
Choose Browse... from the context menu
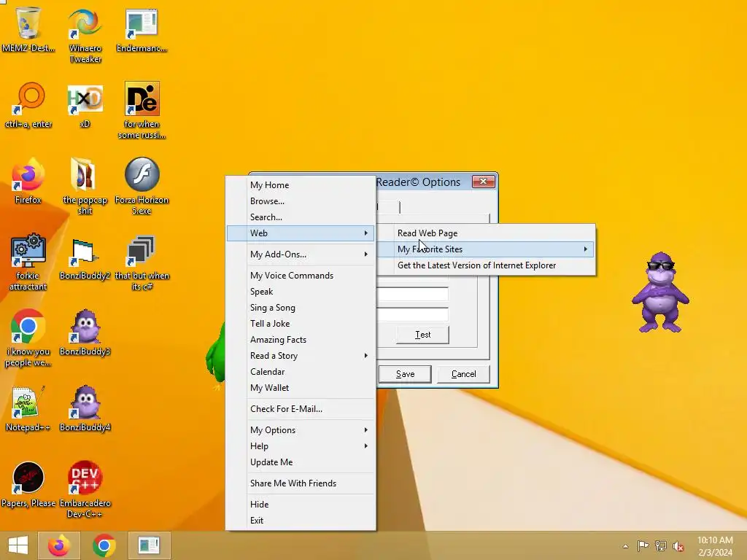(x=301, y=201)
